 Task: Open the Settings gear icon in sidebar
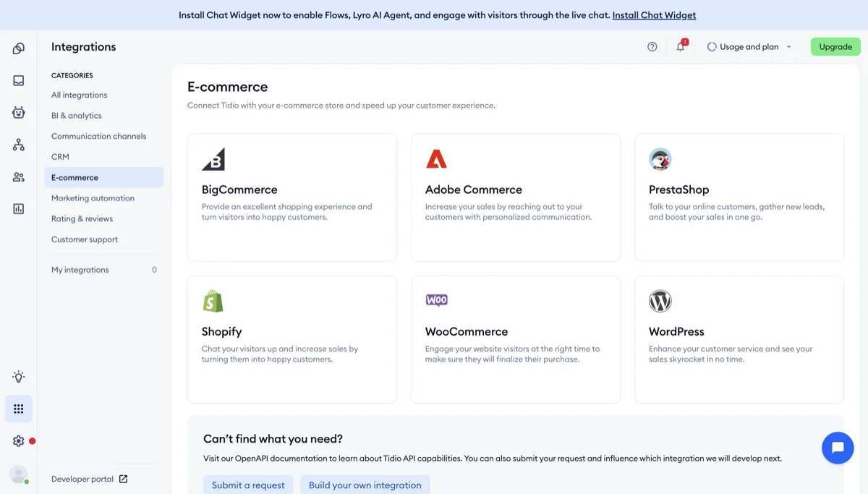coord(19,441)
